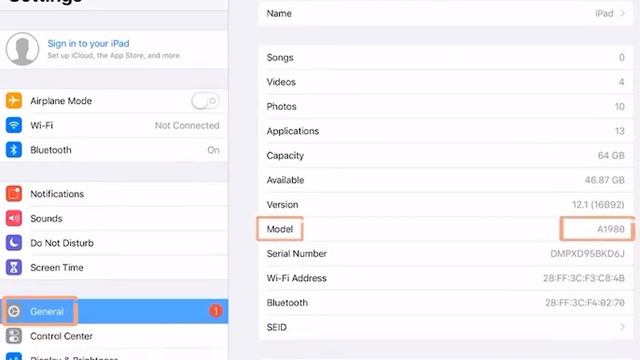
Task: Tap the Do Not Disturb moon icon
Action: (14, 243)
